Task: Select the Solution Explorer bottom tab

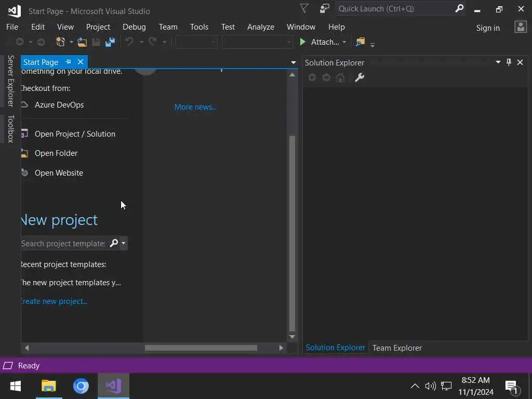Action: click(335, 348)
